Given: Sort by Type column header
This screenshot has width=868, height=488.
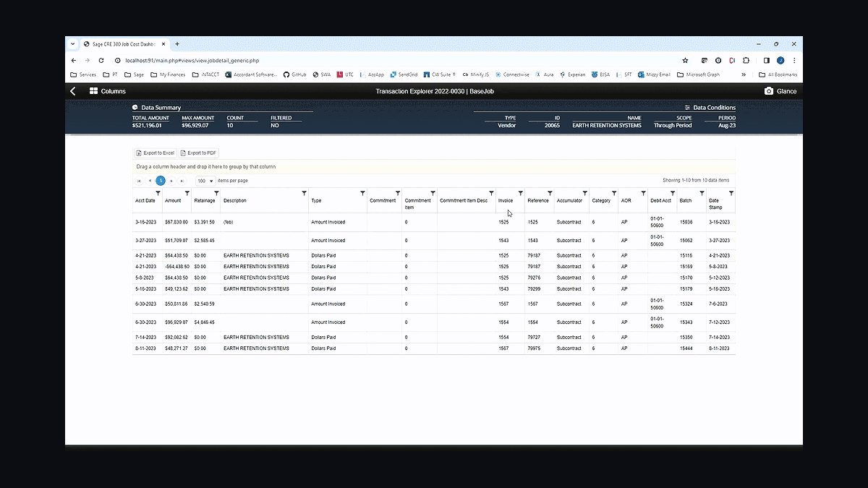Looking at the screenshot, I should [x=316, y=200].
